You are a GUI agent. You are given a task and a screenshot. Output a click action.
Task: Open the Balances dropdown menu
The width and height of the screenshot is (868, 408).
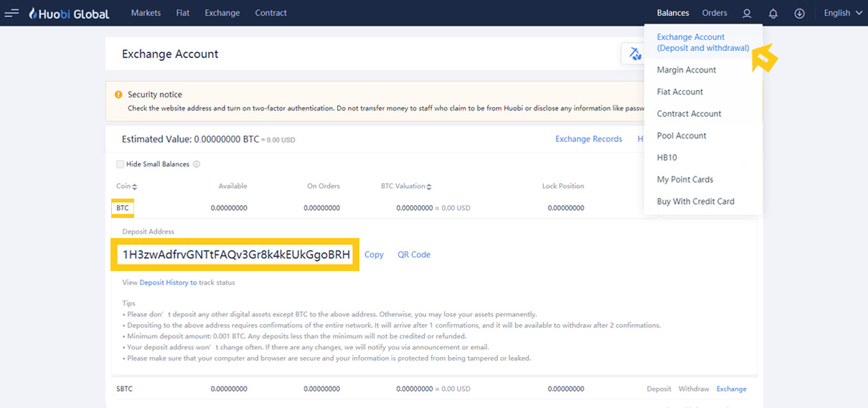[673, 13]
